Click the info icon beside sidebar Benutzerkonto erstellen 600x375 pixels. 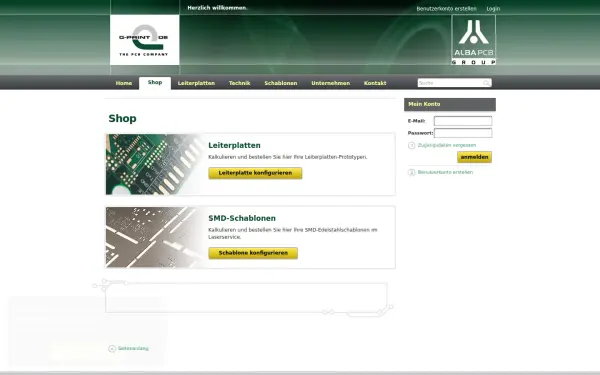411,173
